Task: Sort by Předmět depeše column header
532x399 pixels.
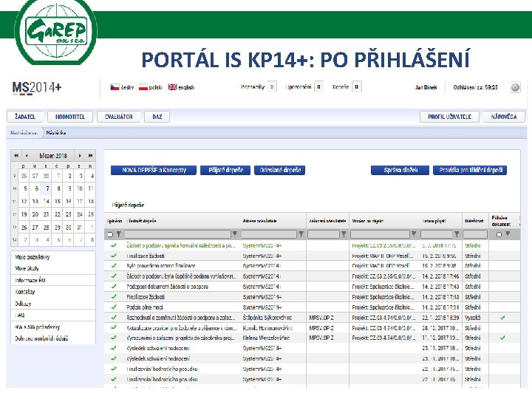Action: coord(141,221)
